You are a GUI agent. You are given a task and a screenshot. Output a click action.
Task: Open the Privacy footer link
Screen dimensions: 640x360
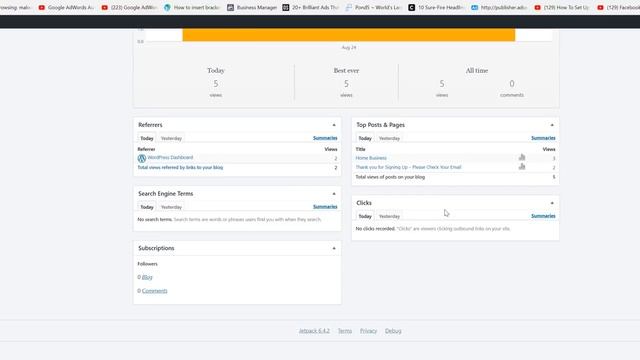pos(368,331)
